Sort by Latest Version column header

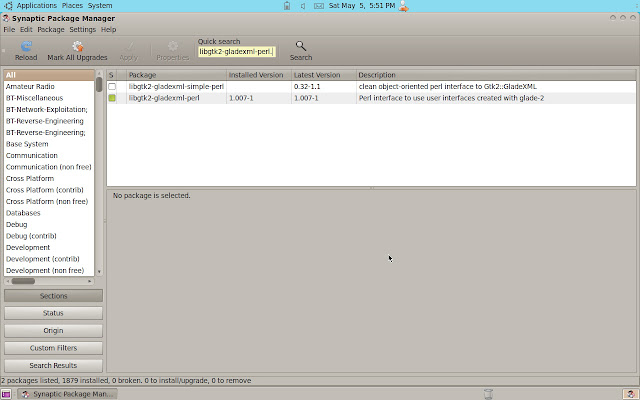pos(324,75)
